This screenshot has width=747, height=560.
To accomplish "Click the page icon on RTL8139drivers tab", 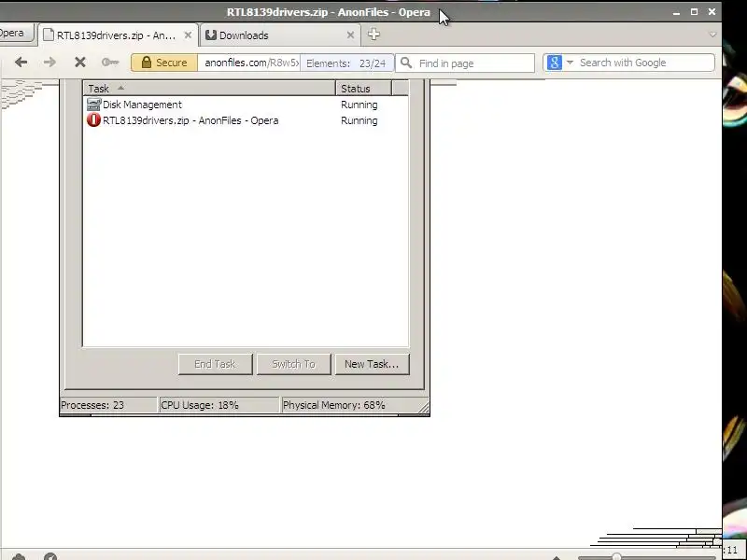I will (49, 35).
